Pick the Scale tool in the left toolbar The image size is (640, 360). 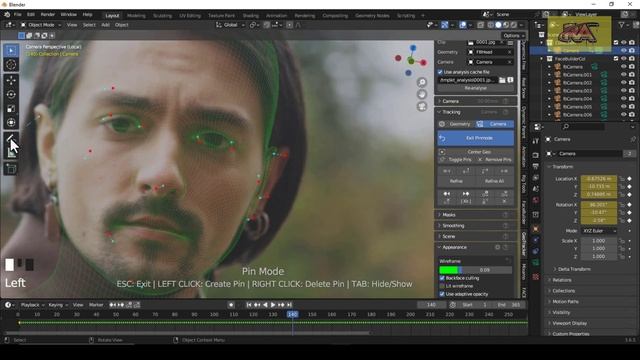(x=11, y=109)
